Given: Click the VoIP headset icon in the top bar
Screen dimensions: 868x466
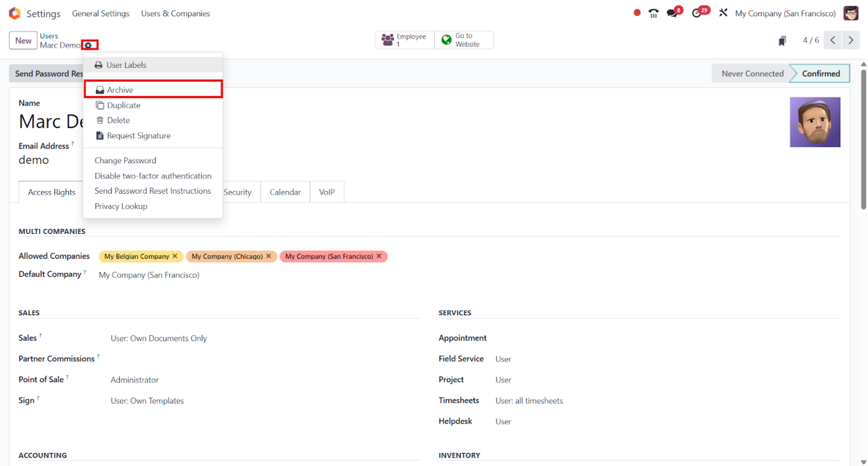Looking at the screenshot, I should click(x=654, y=12).
